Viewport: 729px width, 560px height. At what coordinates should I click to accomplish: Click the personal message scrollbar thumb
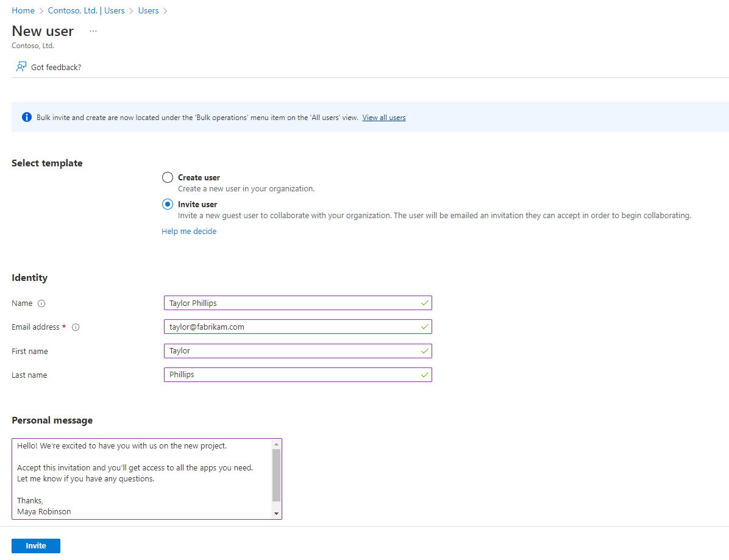click(x=276, y=475)
